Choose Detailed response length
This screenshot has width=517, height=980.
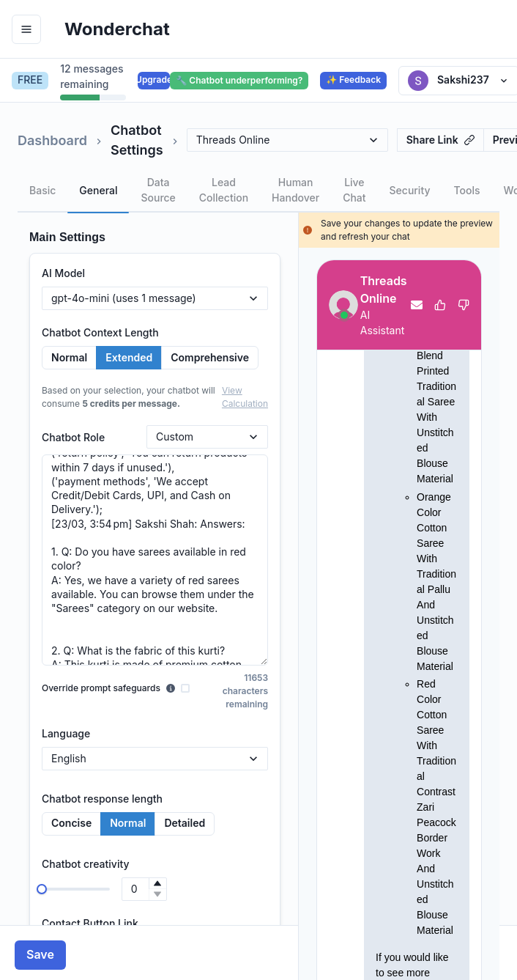[185, 823]
